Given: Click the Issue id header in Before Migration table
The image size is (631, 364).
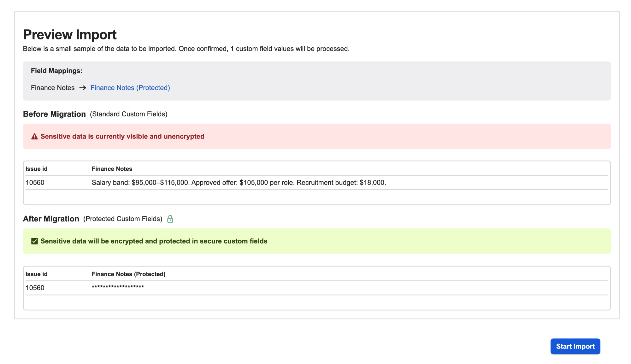Looking at the screenshot, I should [x=37, y=169].
